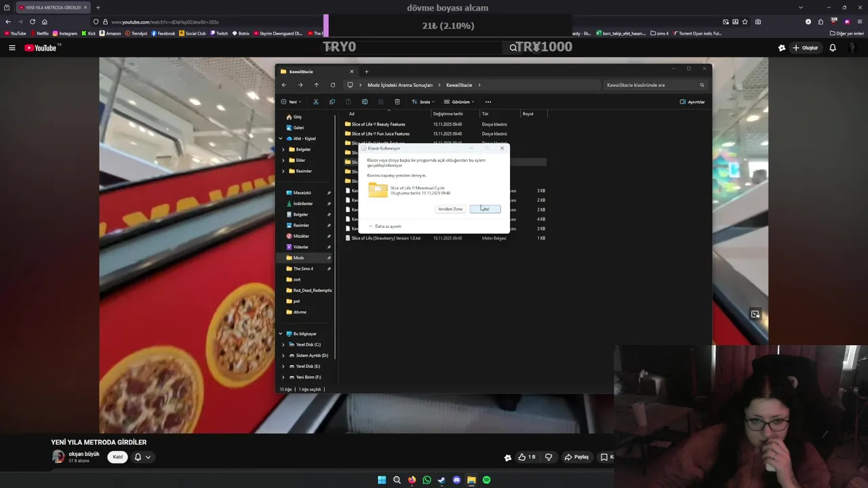Screen dimensions: 868x488
Task: Go forward with Explorer's forward arrow
Action: pos(300,85)
